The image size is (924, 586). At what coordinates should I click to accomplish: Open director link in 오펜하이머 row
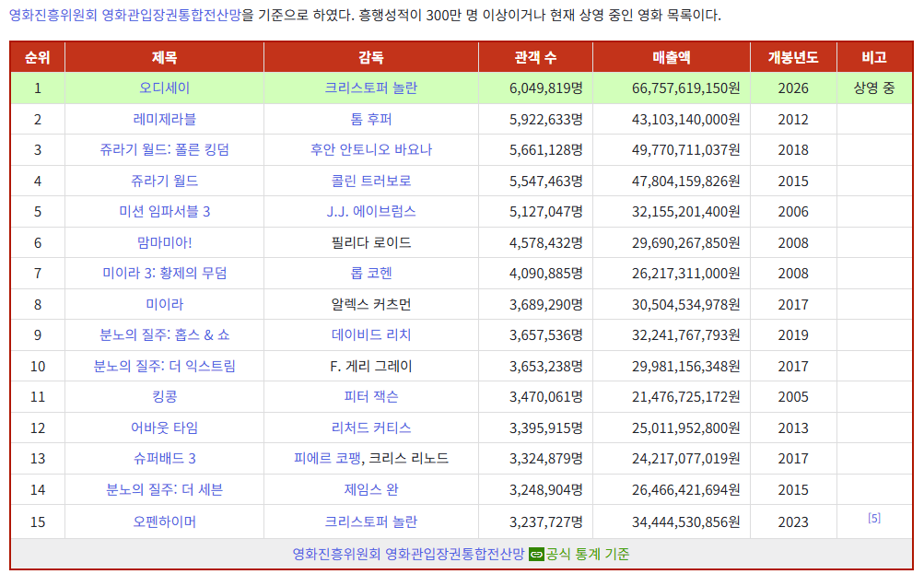click(371, 522)
